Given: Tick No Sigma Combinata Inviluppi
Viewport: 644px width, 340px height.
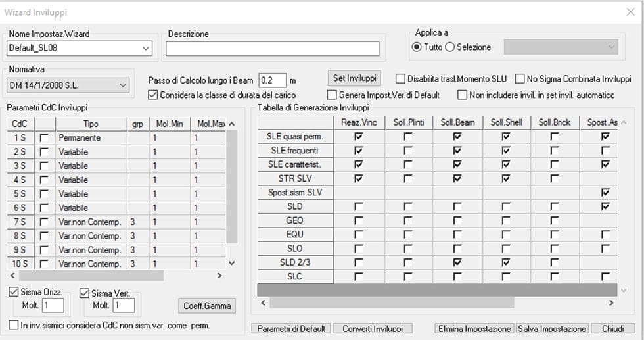Looking at the screenshot, I should click(520, 79).
